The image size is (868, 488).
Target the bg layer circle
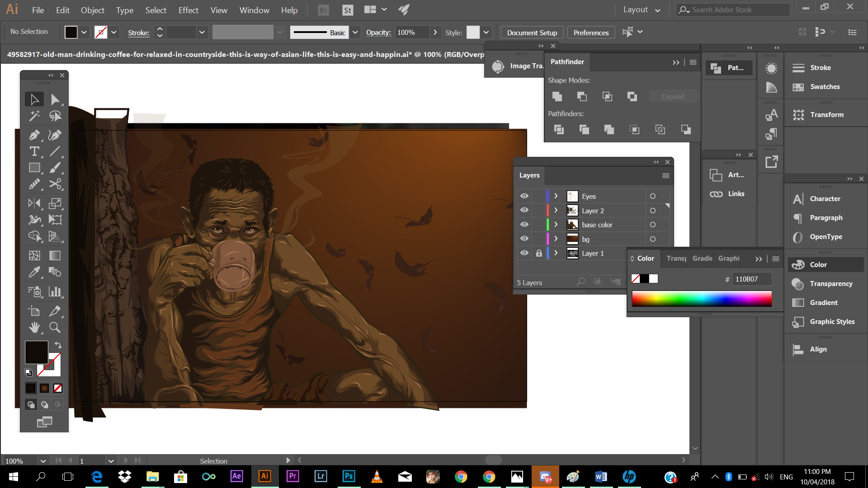652,239
